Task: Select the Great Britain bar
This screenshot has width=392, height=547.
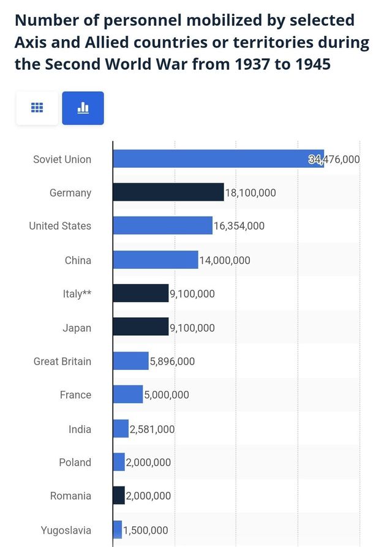Action: tap(130, 361)
